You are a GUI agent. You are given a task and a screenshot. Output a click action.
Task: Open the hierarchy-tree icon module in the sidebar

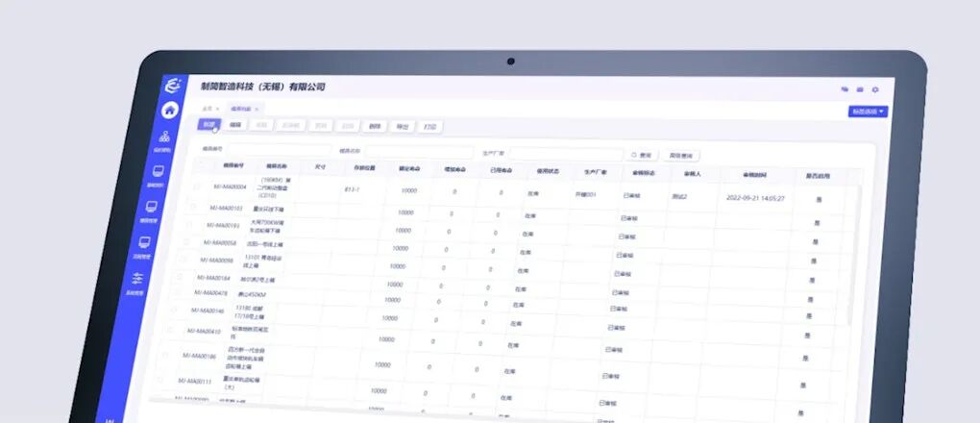coord(164,137)
